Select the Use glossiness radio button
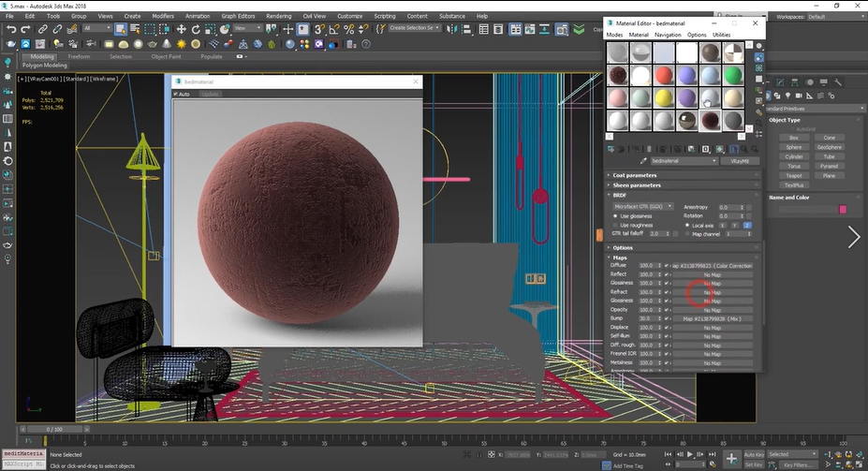This screenshot has height=471, width=868. (x=615, y=216)
